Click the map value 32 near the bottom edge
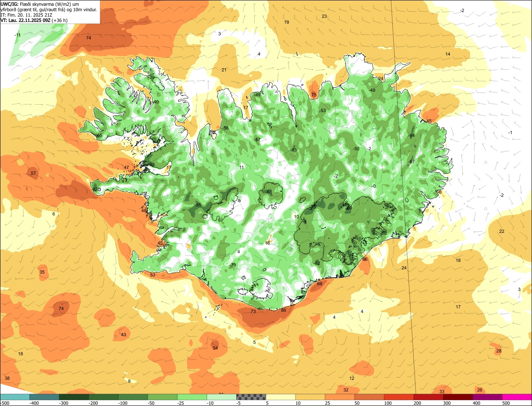 (346, 390)
